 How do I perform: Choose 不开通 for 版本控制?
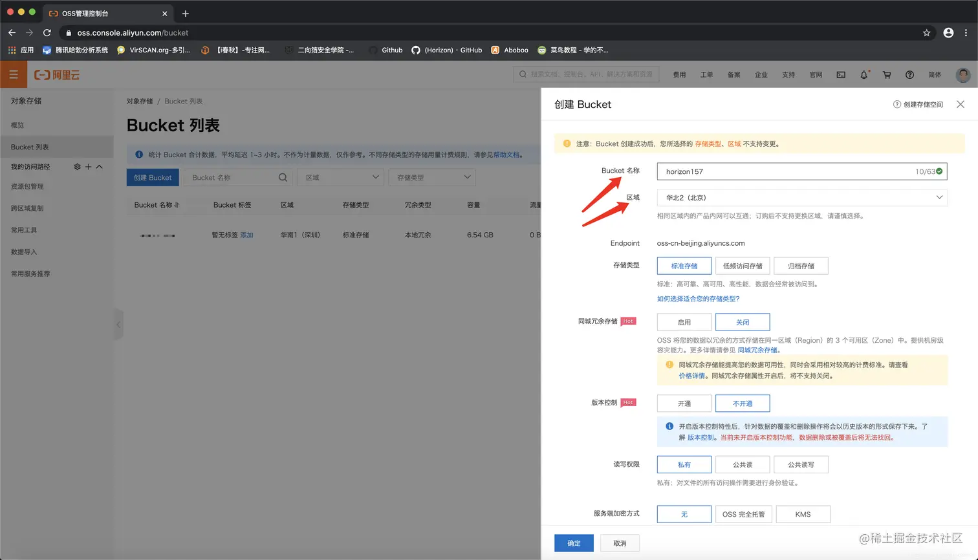pyautogui.click(x=743, y=404)
